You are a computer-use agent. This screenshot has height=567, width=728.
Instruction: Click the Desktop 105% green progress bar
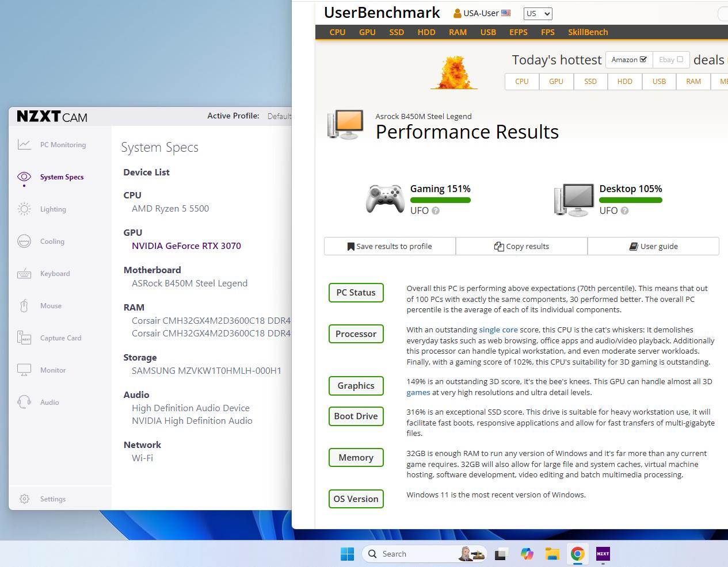(x=631, y=200)
